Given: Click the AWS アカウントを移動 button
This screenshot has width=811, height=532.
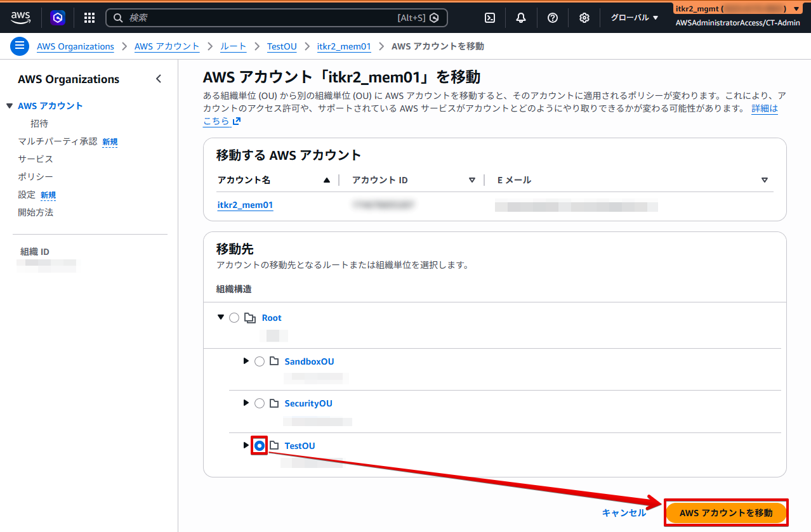Looking at the screenshot, I should pyautogui.click(x=726, y=512).
